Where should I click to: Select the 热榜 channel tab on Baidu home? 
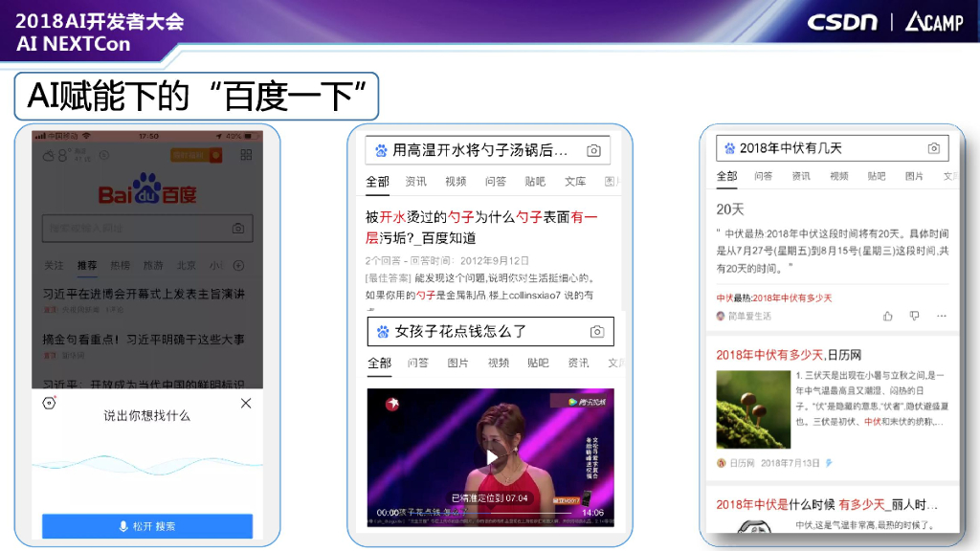pos(120,266)
